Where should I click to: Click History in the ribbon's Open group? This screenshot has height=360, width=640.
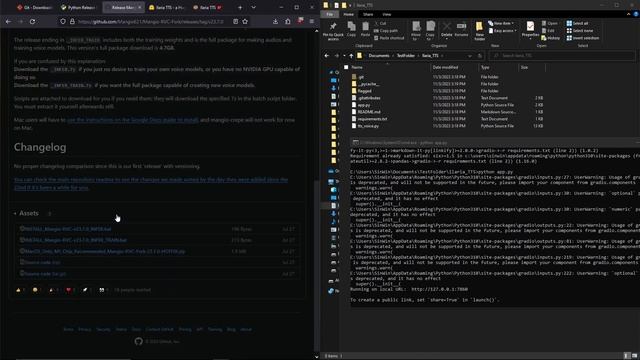[551, 38]
